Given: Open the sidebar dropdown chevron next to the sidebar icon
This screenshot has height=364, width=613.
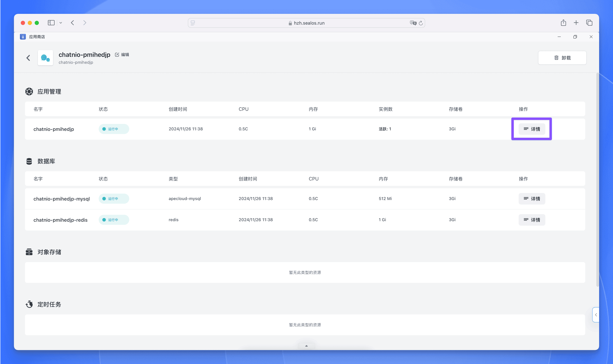Looking at the screenshot, I should [x=61, y=23].
